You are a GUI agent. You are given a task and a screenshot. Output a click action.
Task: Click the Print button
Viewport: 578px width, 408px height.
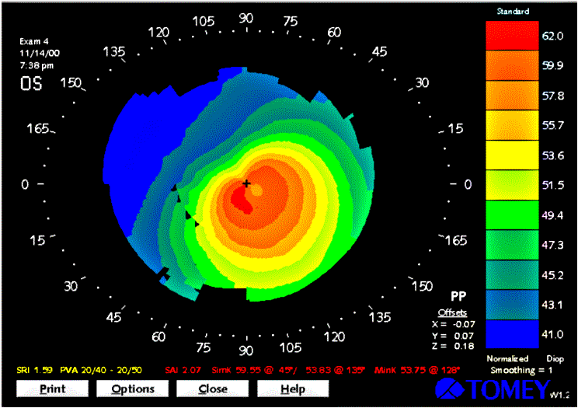click(x=52, y=389)
